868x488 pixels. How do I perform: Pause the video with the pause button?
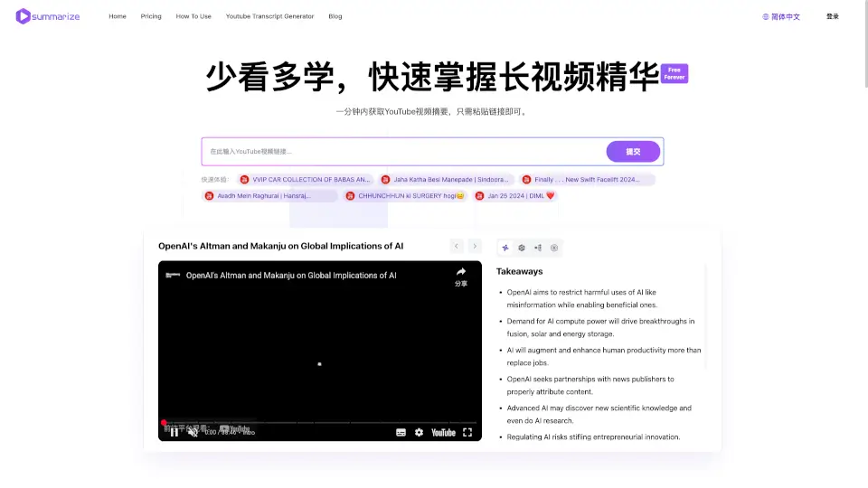(x=175, y=432)
